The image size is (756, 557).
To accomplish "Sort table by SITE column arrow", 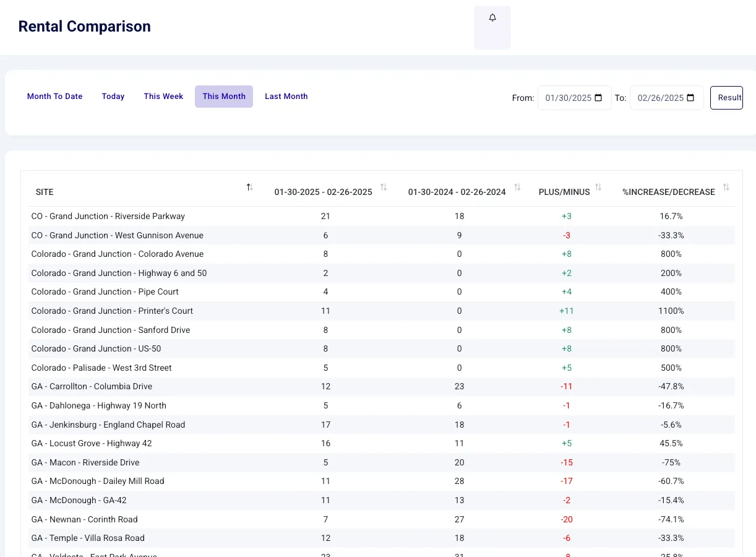I will point(250,187).
